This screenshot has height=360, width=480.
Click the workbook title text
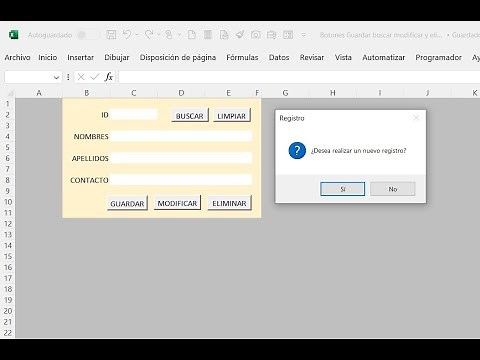click(x=381, y=35)
